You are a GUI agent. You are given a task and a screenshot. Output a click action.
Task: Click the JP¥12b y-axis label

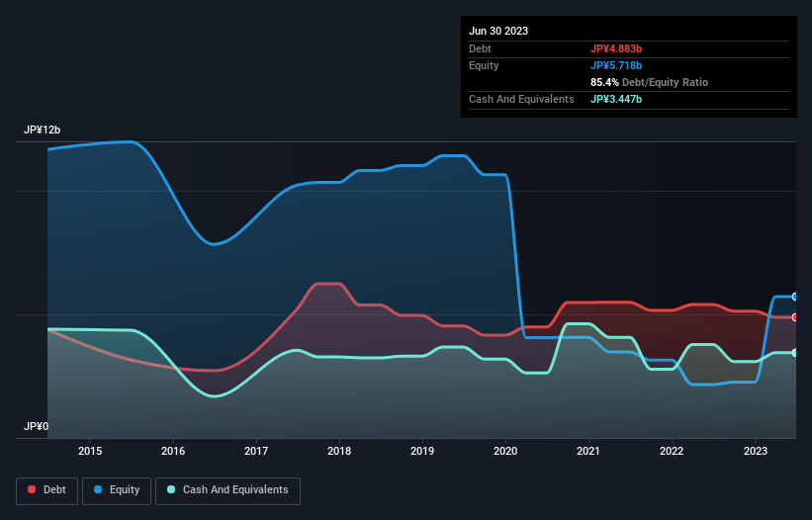tap(42, 130)
